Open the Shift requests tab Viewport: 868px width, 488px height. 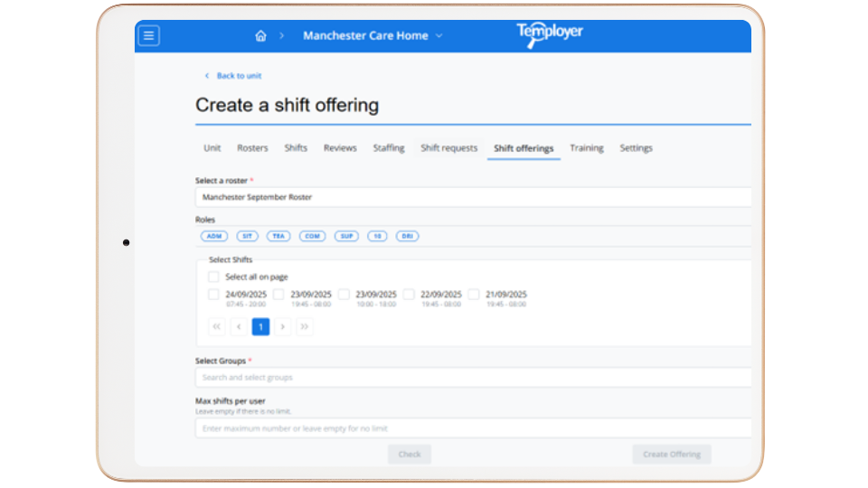click(x=448, y=148)
